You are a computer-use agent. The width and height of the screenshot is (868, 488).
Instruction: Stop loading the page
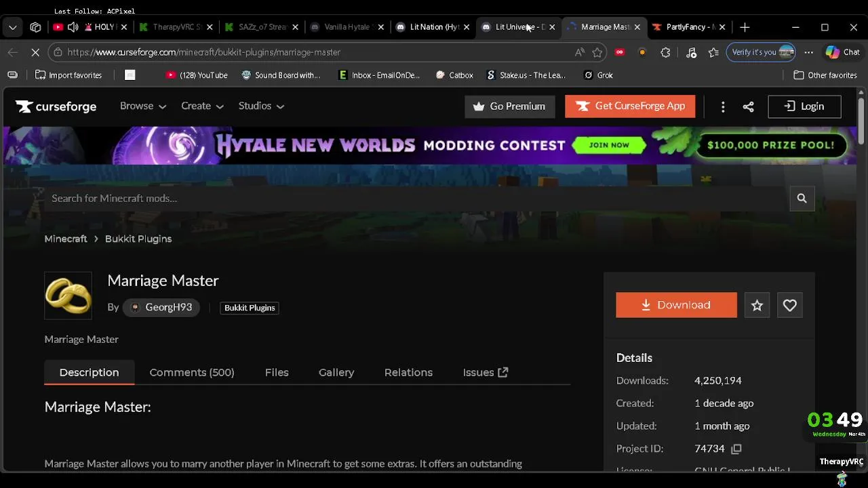click(x=35, y=52)
